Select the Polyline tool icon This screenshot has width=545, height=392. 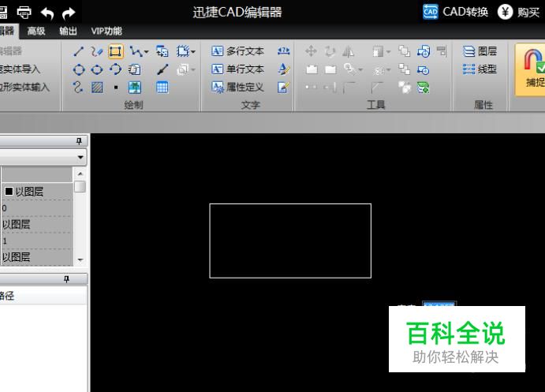pyautogui.click(x=135, y=51)
